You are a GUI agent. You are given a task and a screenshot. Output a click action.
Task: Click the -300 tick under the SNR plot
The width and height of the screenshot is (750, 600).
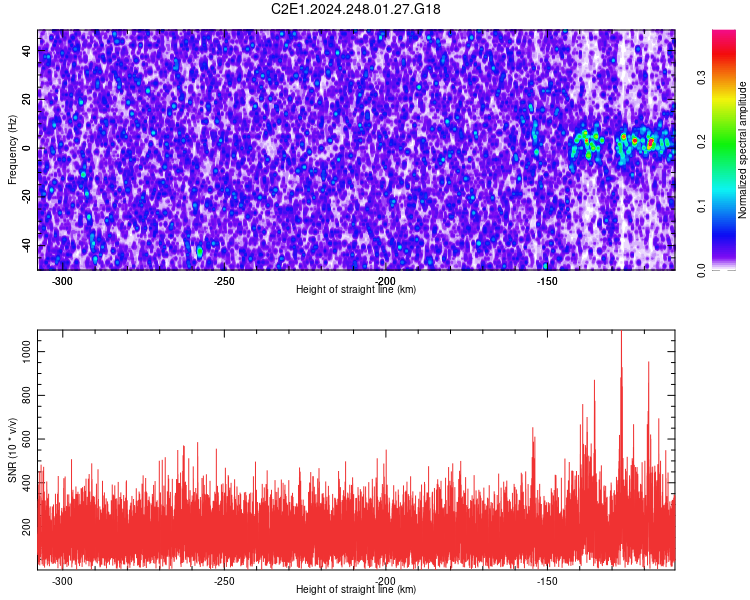point(62,581)
